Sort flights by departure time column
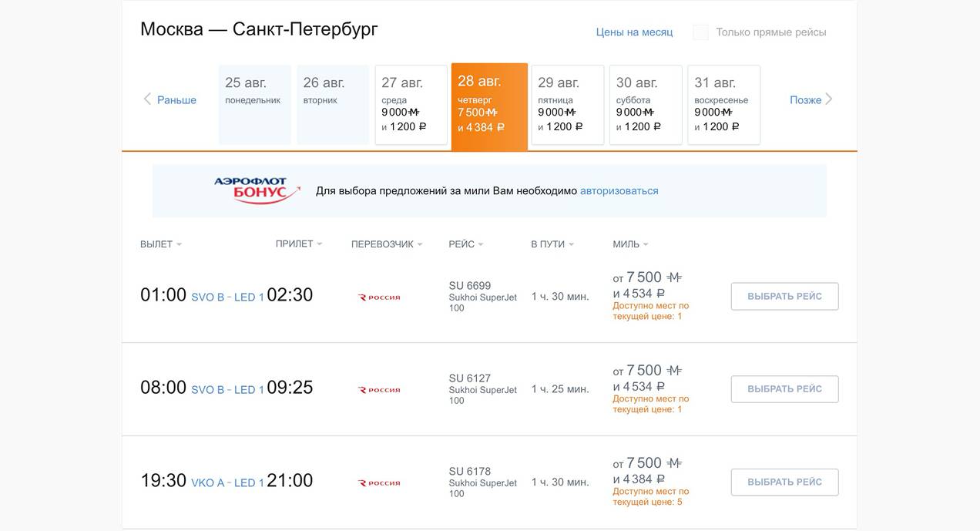 161,244
